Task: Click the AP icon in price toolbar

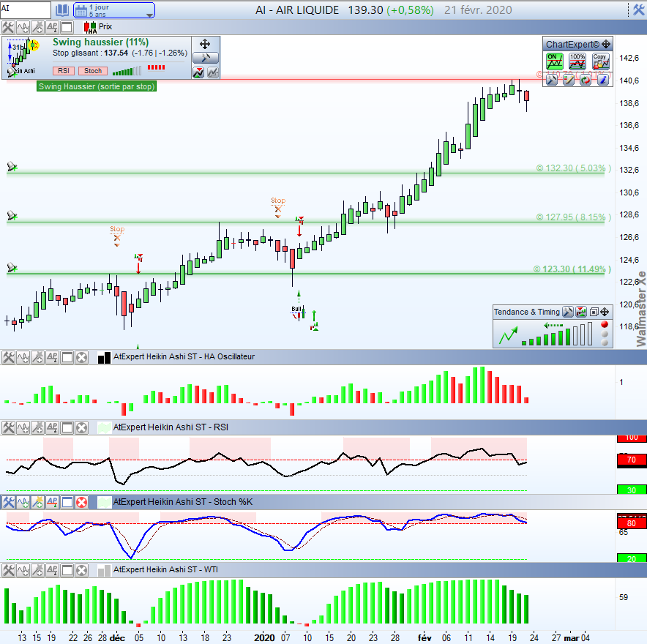Action: 52,27
